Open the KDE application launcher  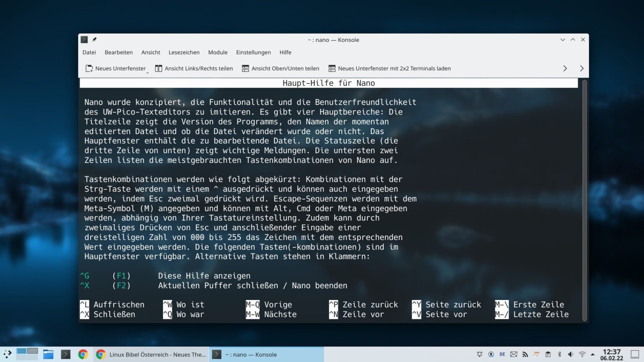(8, 354)
